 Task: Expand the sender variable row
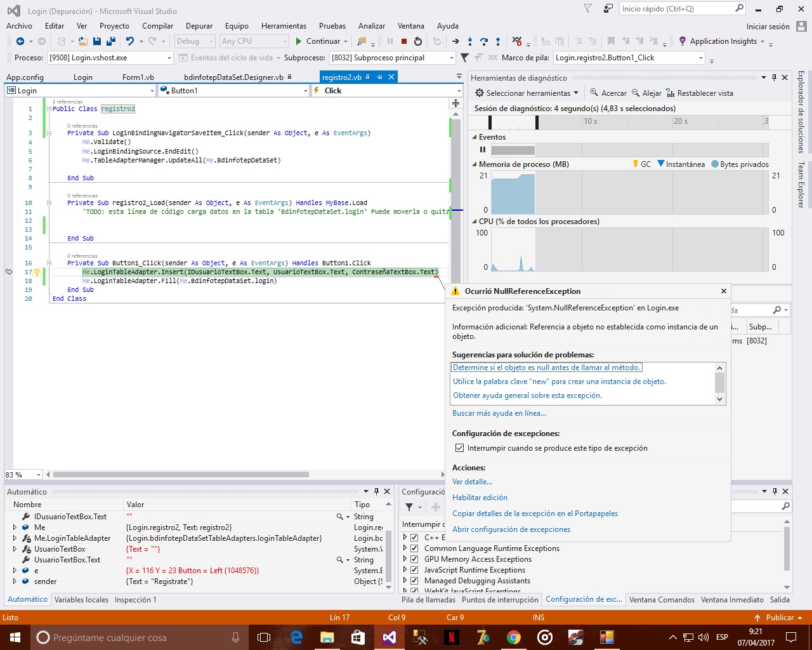pyautogui.click(x=15, y=581)
